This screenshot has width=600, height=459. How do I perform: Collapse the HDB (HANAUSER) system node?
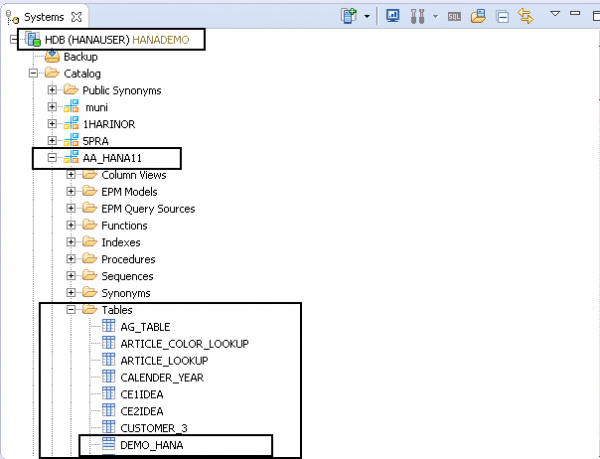[13, 39]
